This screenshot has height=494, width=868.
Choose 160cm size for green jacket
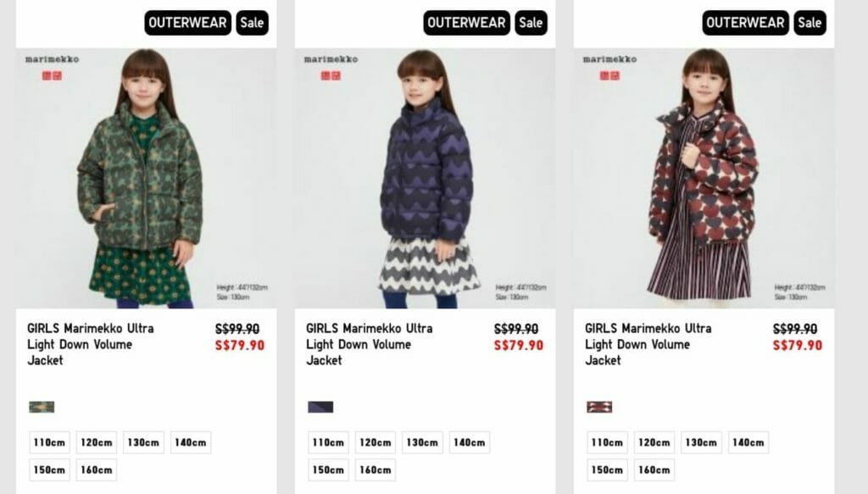(x=97, y=469)
